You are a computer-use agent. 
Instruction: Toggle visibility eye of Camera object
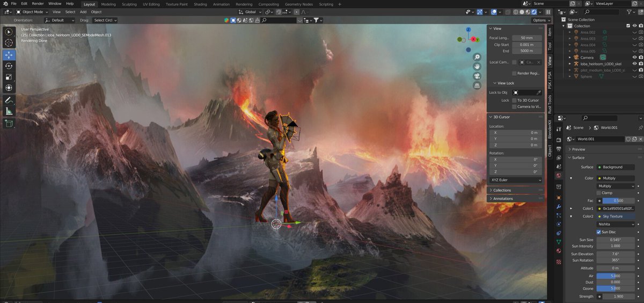[634, 57]
